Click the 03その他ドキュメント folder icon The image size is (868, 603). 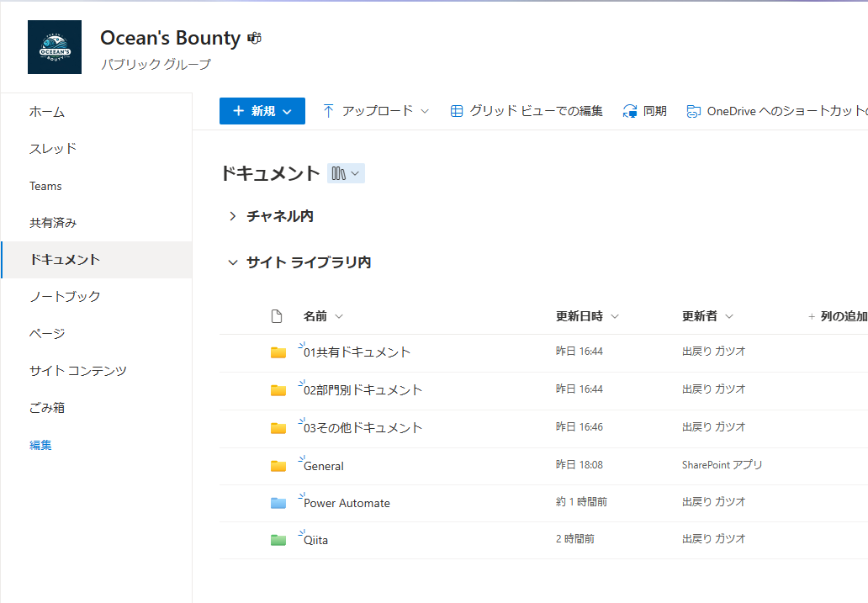tap(278, 427)
